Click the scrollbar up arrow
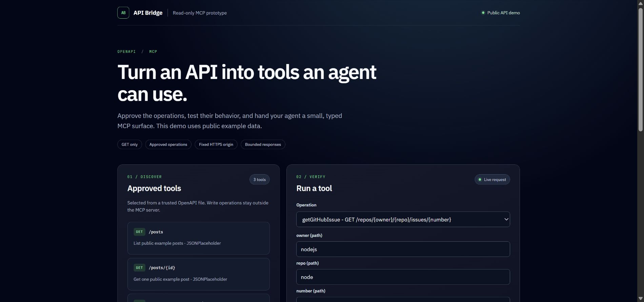644x302 pixels. click(x=640, y=3)
